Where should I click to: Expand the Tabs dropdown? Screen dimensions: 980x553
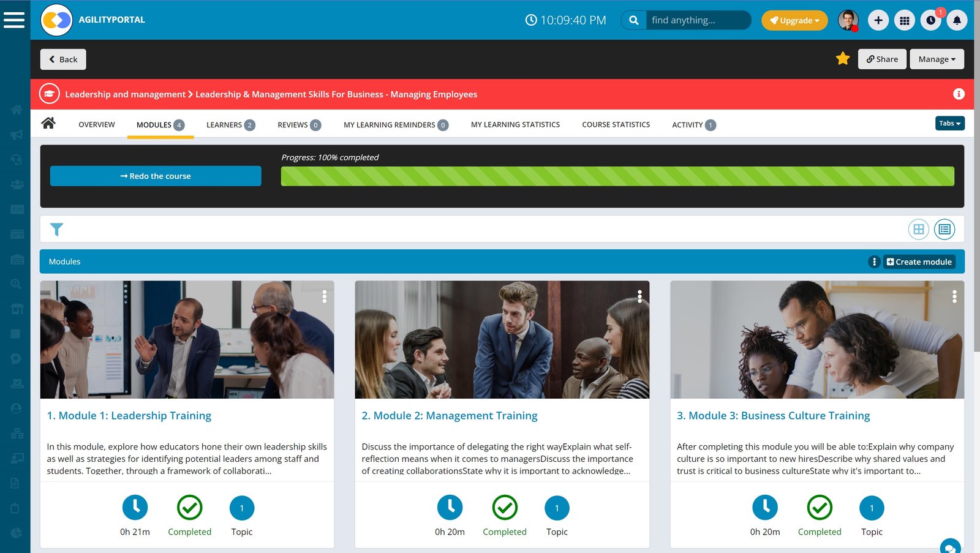(x=950, y=123)
